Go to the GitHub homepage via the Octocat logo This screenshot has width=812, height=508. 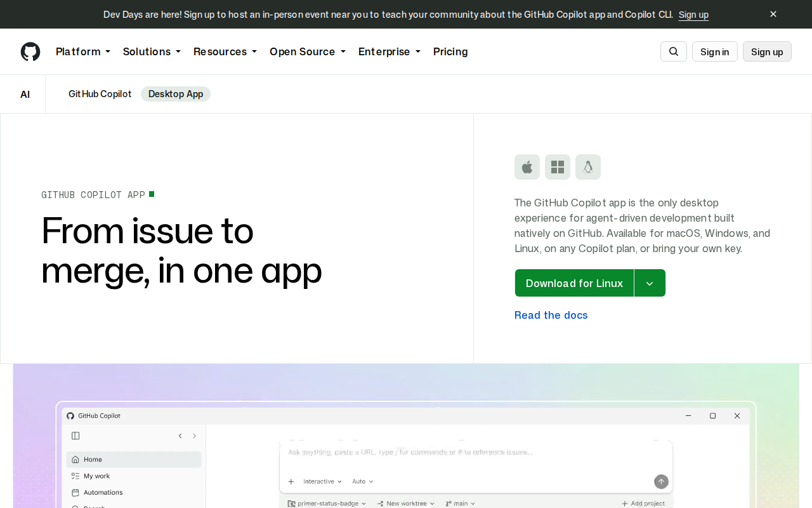point(30,51)
